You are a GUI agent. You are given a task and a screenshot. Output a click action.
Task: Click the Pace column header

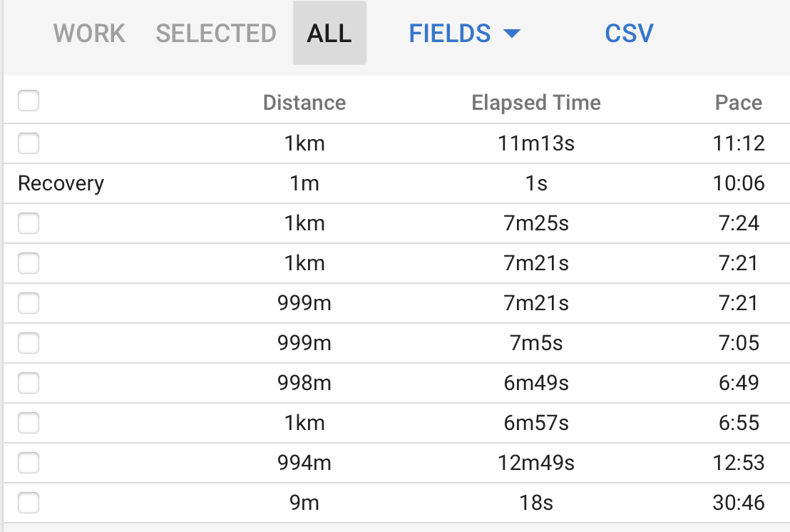click(739, 103)
